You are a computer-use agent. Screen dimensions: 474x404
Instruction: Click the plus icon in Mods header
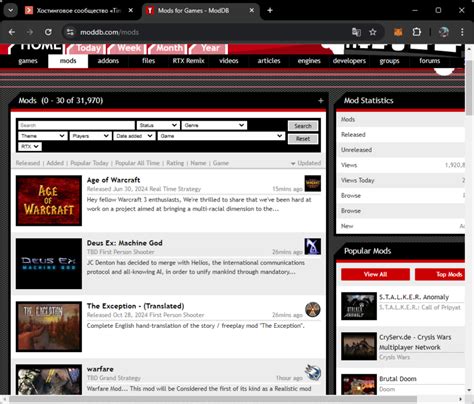coord(321,101)
